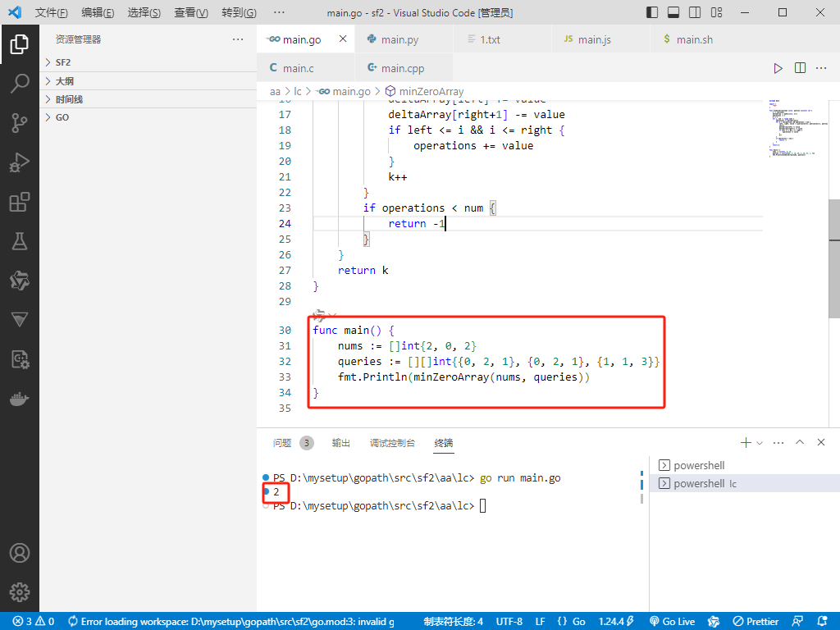Add a new terminal with plus icon

click(x=745, y=442)
